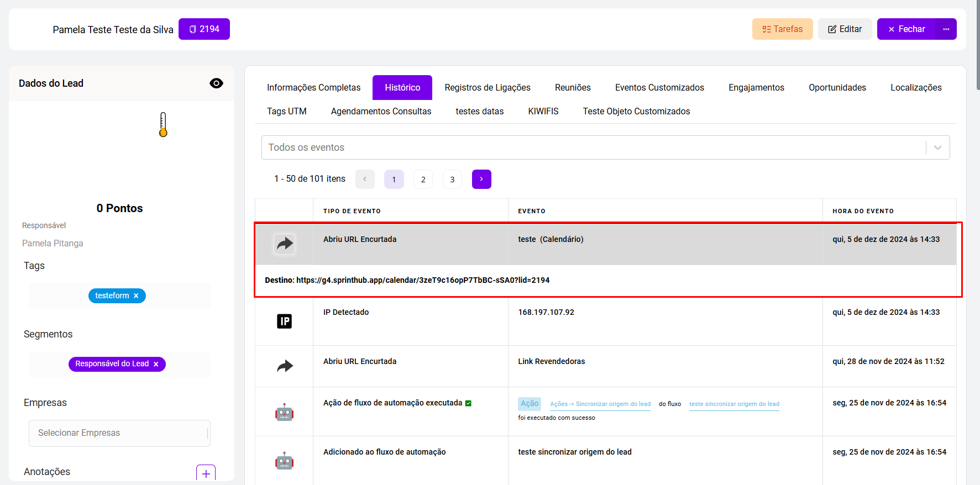Click the lead temperature thermometer icon

click(163, 125)
